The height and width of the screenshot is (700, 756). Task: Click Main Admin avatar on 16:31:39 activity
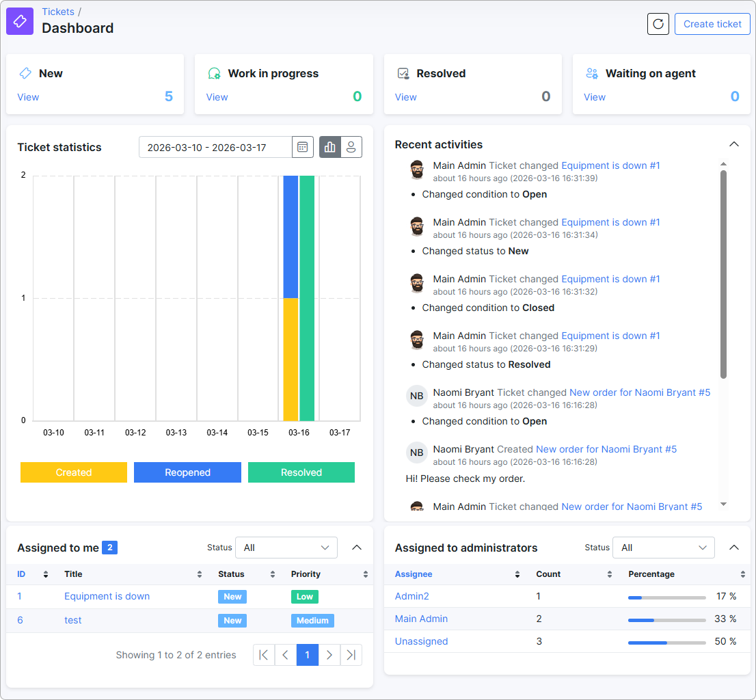417,170
